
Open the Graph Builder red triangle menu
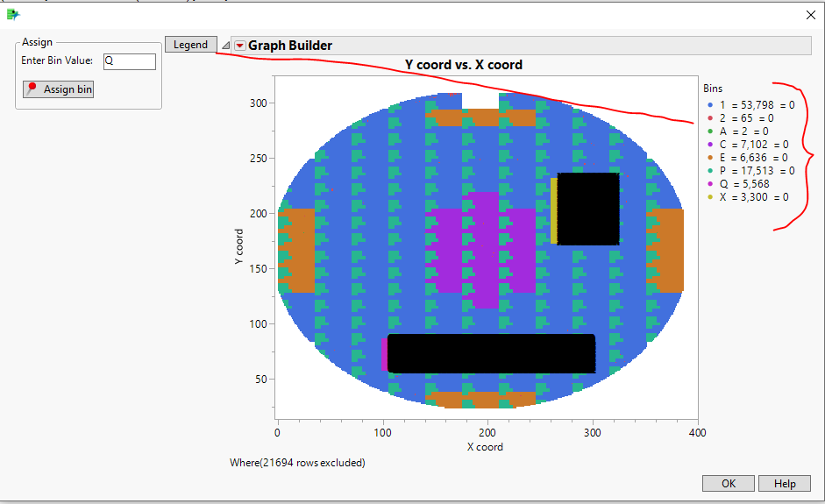pos(240,46)
